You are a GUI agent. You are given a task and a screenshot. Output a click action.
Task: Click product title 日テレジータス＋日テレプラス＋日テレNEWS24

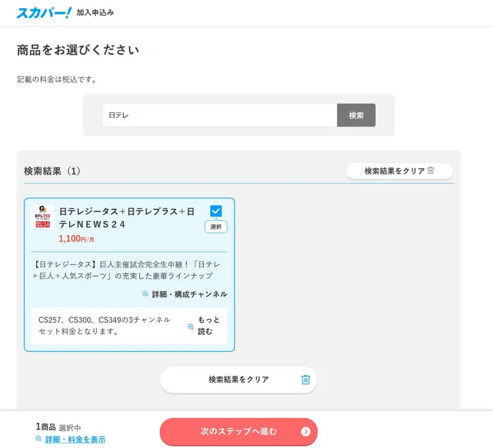pos(127,218)
